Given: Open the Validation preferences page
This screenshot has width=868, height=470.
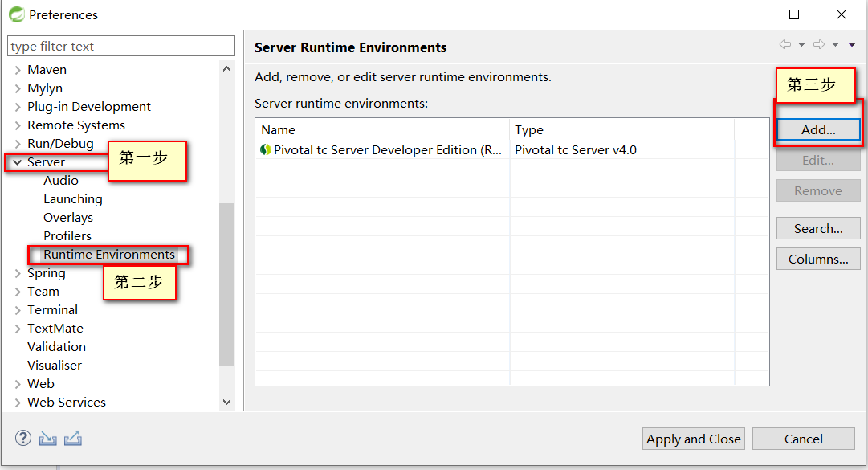Looking at the screenshot, I should [56, 347].
